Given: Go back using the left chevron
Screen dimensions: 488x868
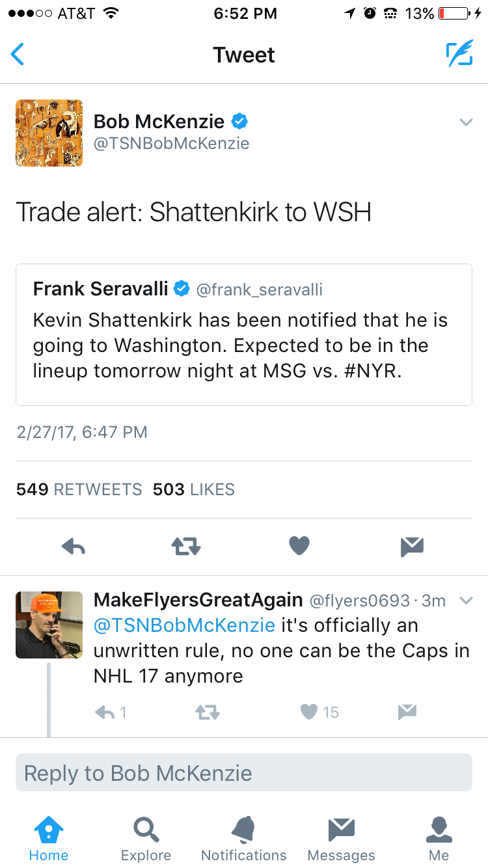Looking at the screenshot, I should click(18, 55).
